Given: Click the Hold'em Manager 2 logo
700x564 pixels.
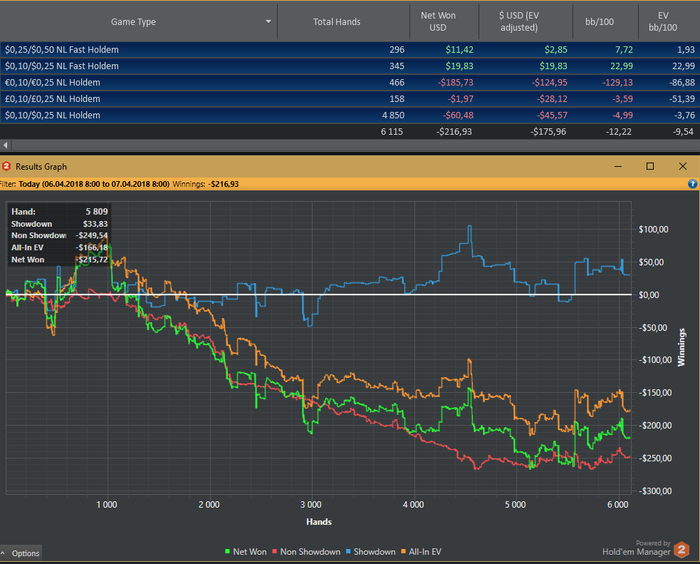Looking at the screenshot, I should [x=681, y=549].
